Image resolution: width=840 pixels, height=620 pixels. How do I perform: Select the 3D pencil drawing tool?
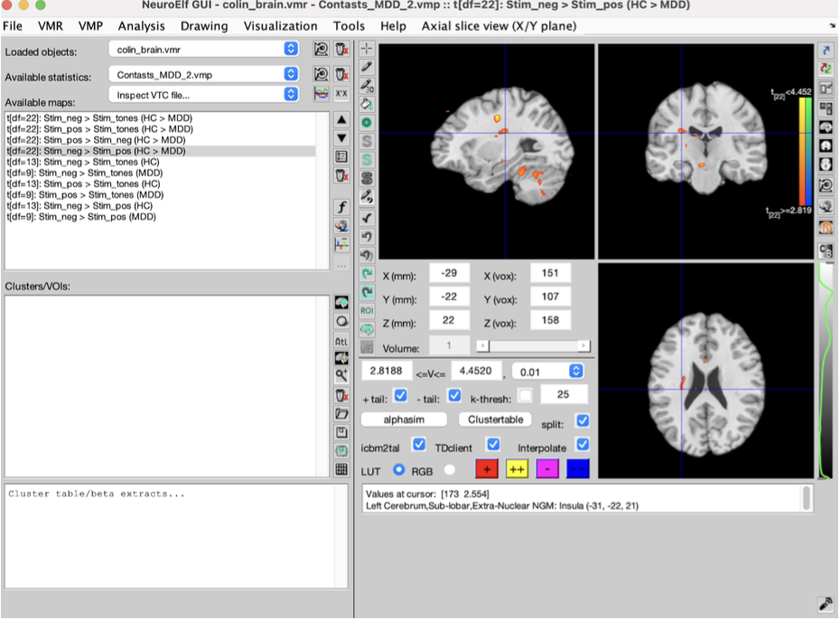367,85
